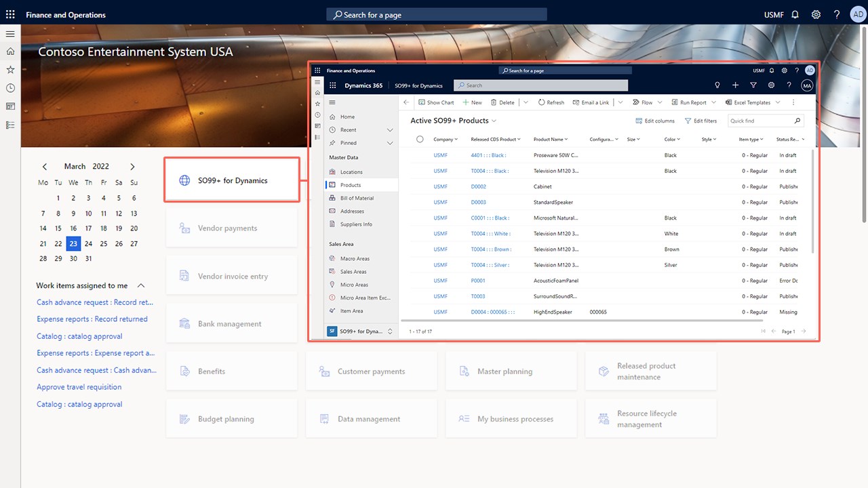Go back using the arrow in command bar
This screenshot has height=488, width=868.
(406, 102)
